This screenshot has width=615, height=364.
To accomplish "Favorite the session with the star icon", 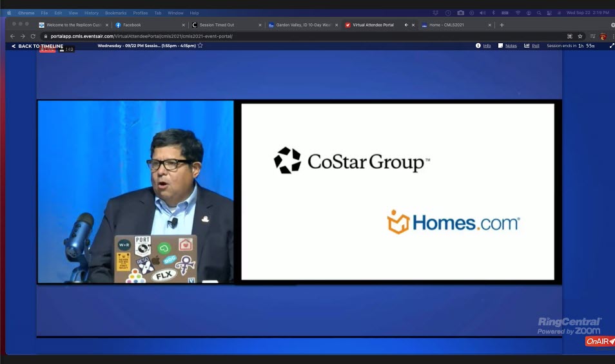I will [x=200, y=46].
